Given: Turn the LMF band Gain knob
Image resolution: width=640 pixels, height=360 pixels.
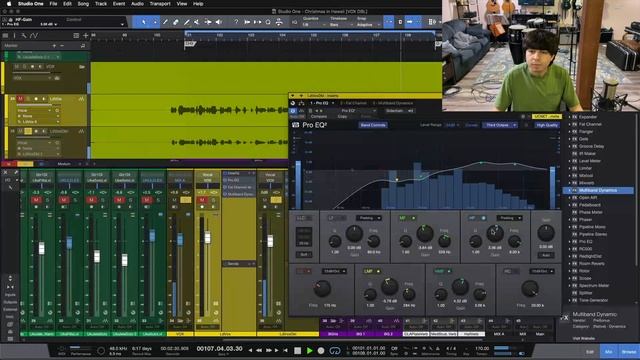Looking at the screenshot, I should coord(389,287).
